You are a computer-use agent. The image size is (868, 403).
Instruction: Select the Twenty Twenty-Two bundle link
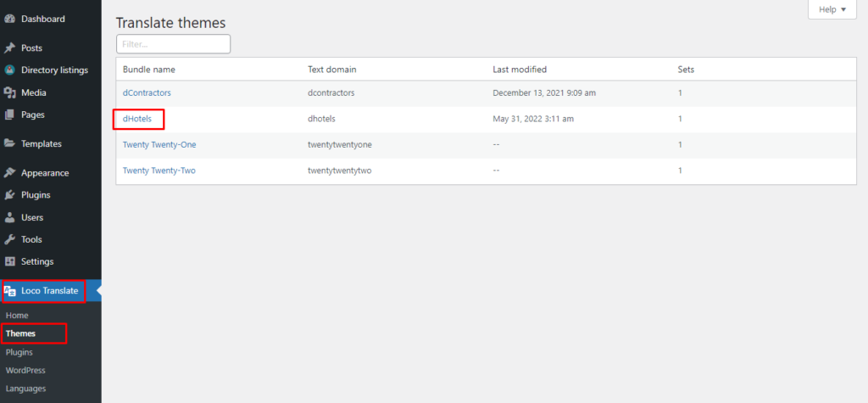click(159, 171)
